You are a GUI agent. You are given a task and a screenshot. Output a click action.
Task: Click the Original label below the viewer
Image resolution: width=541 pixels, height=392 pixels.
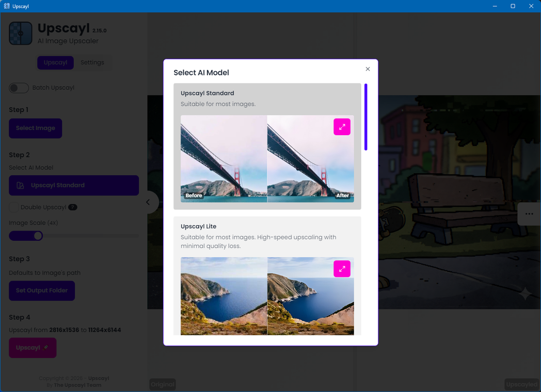tap(163, 384)
